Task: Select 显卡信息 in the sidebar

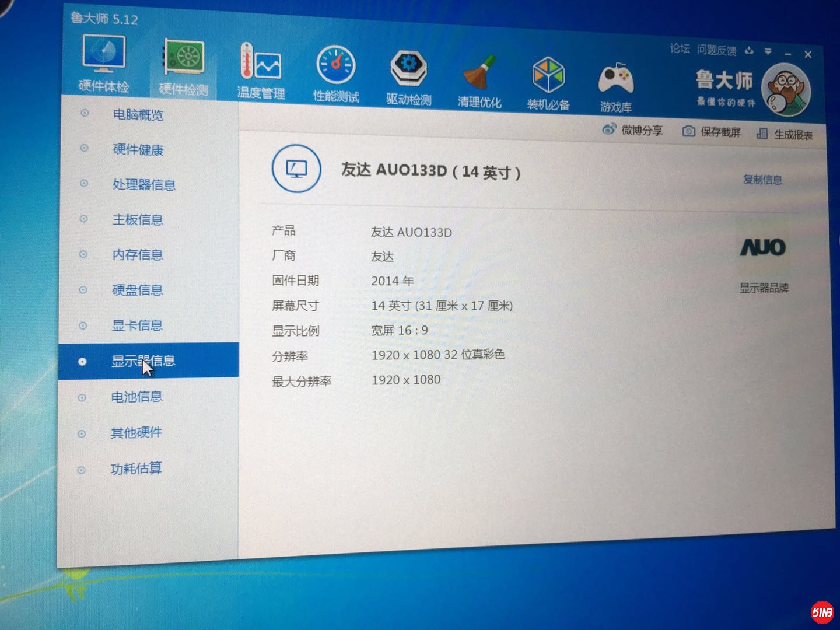Action: [x=138, y=325]
